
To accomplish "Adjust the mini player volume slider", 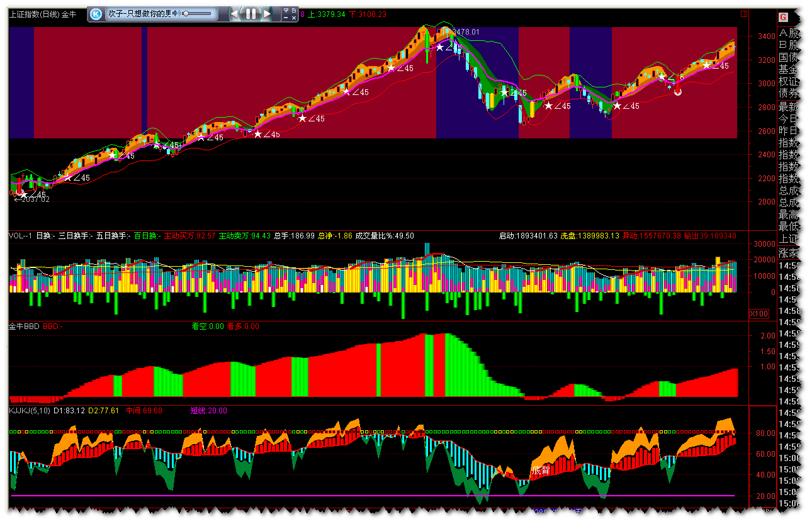I will click(197, 14).
